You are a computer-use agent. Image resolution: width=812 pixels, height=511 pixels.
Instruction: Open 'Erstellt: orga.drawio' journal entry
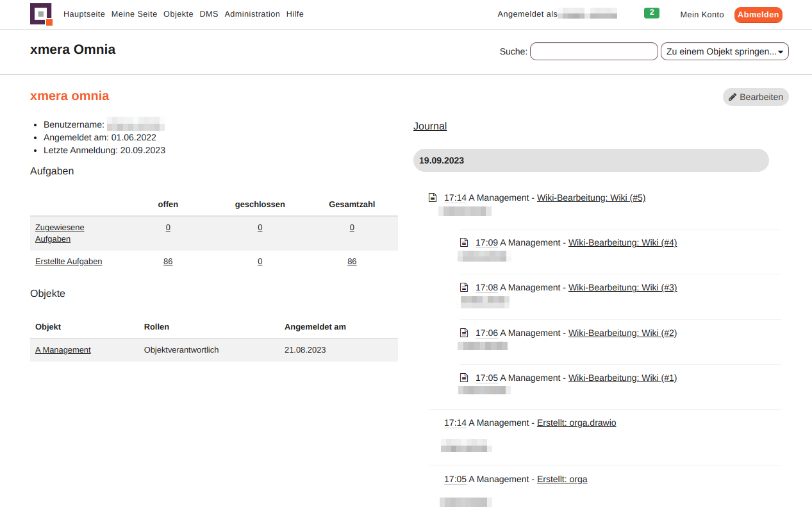[x=576, y=423]
